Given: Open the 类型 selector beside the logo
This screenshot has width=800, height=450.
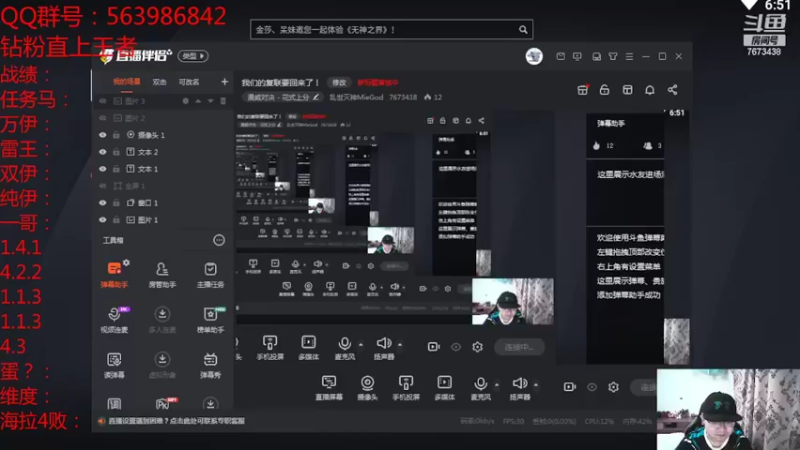Looking at the screenshot, I should pyautogui.click(x=193, y=56).
